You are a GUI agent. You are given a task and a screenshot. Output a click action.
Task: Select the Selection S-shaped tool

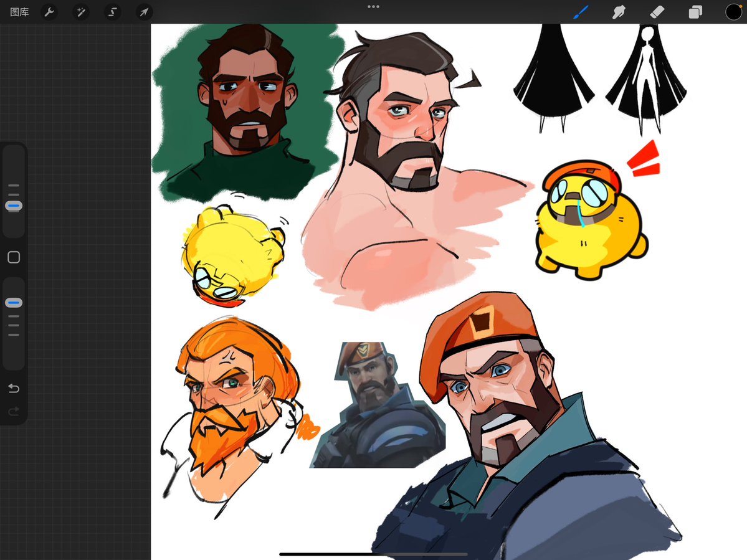112,12
